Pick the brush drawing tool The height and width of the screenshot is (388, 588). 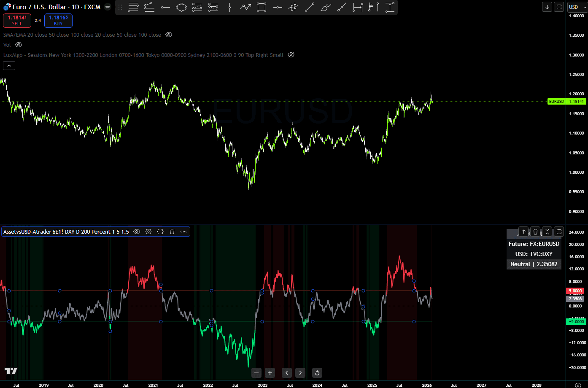tap(325, 7)
